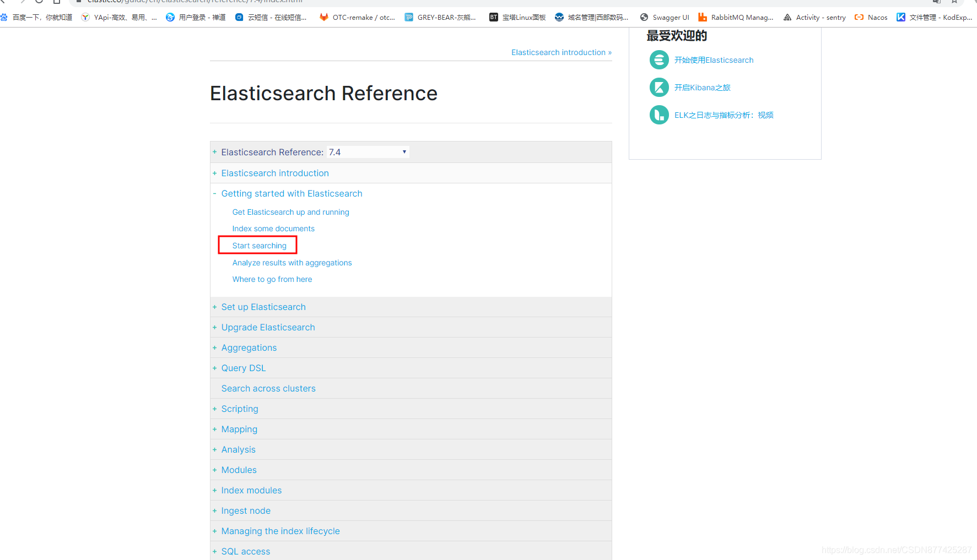The image size is (977, 560).
Task: Open the 云短信 bookmark
Action: tap(271, 17)
